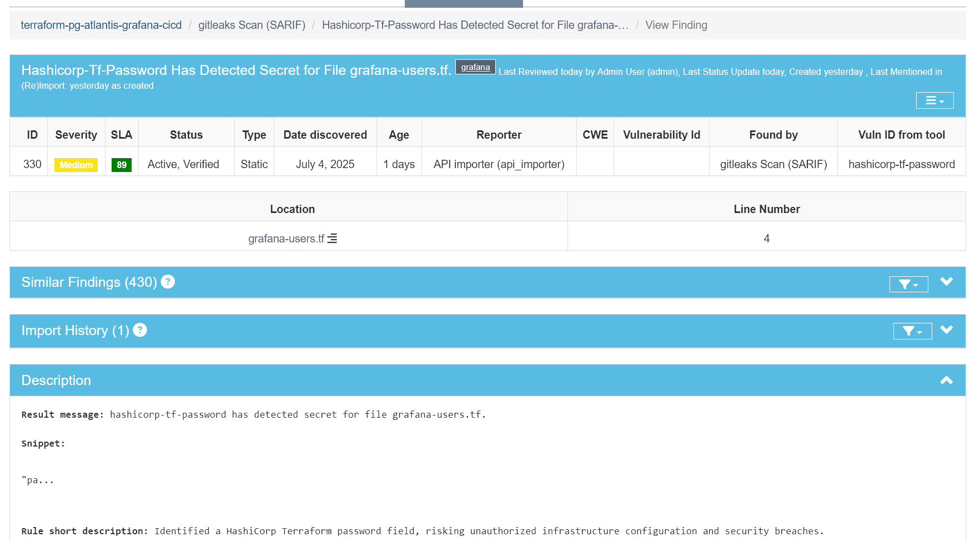Viewport: 980px width, 542px height.
Task: Click gitleaks Scan (SARIF) in Found by column
Action: (773, 164)
